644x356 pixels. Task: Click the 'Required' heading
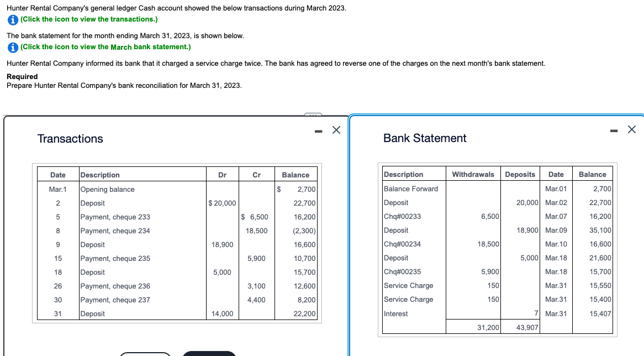22,77
